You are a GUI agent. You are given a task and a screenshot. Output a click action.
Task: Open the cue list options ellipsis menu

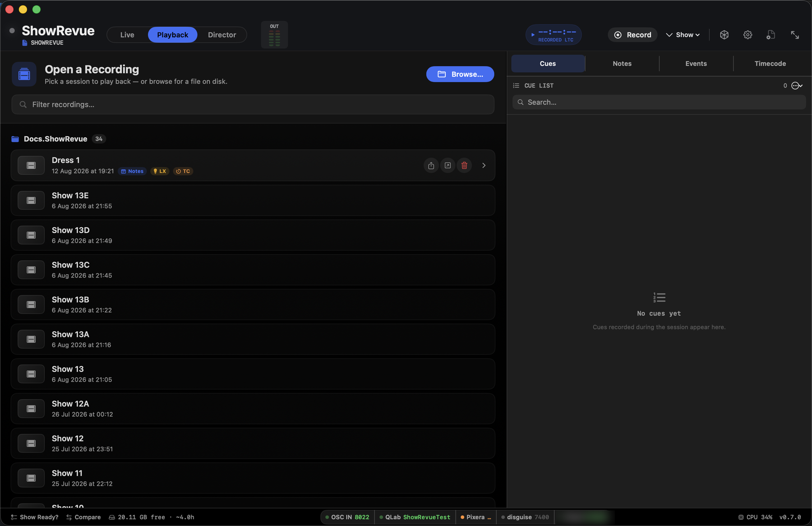(797, 86)
